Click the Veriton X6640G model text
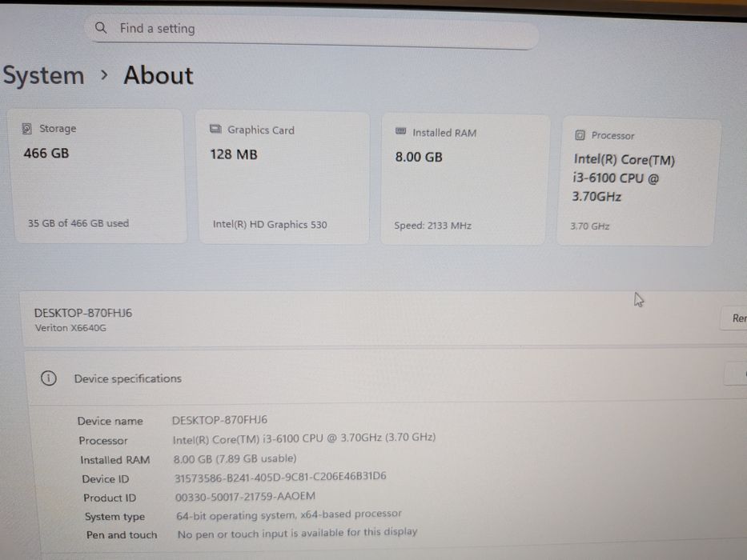747x560 pixels. click(70, 328)
